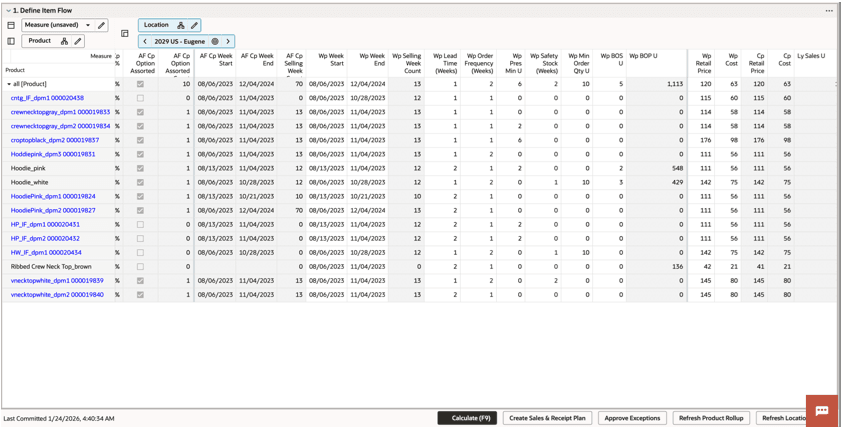
Task: Click Create Sales & Receipt Plan button
Action: (547, 418)
